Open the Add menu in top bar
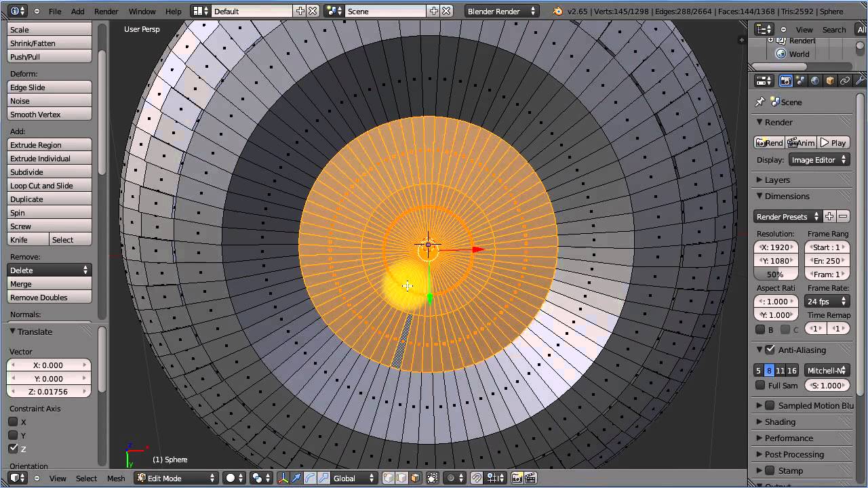The width and height of the screenshot is (868, 488). (x=78, y=12)
